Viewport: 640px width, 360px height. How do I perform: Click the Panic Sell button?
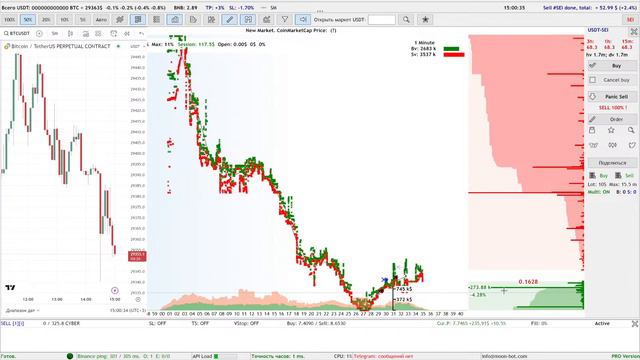click(612, 97)
